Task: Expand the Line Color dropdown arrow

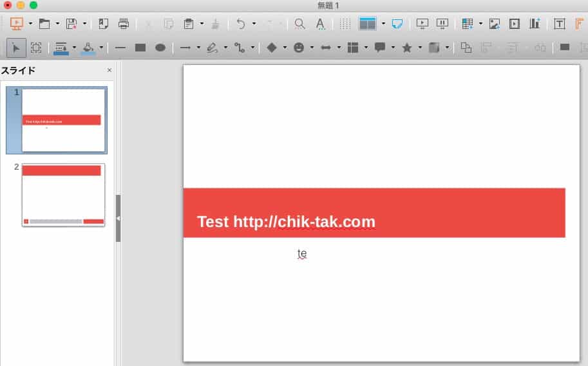Action: [x=74, y=48]
